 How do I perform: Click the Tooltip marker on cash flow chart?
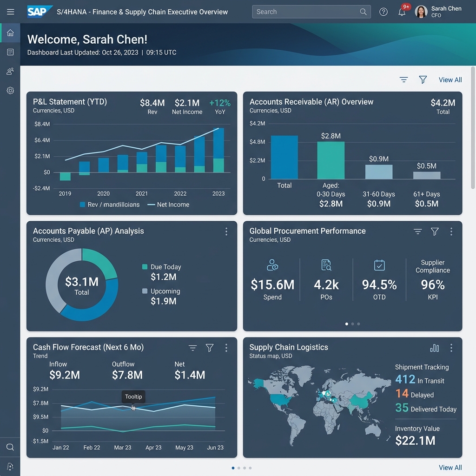tap(133, 408)
